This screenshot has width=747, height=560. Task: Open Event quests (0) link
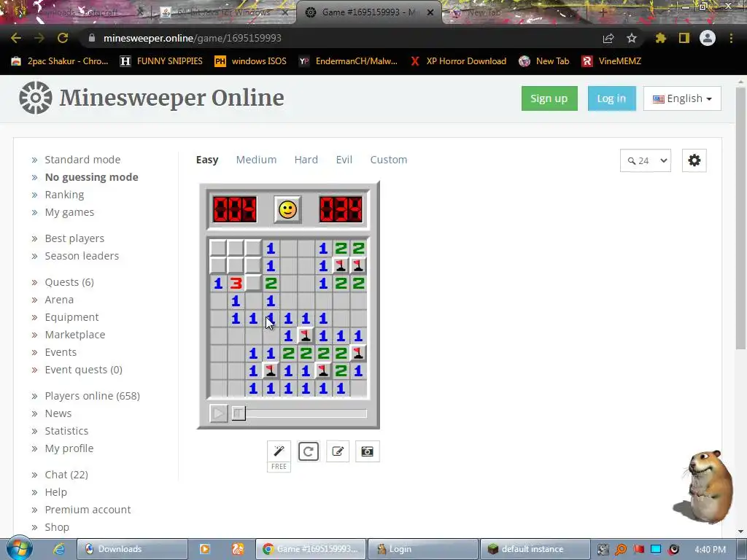pos(83,370)
